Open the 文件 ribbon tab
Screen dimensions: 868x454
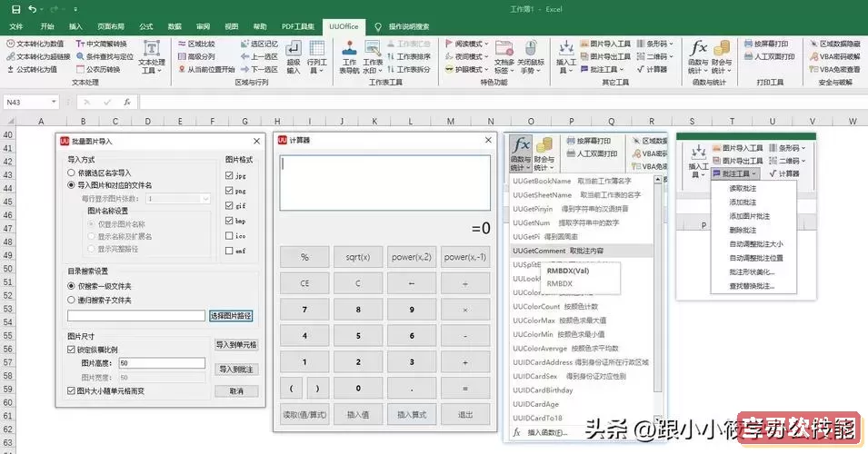coord(16,26)
